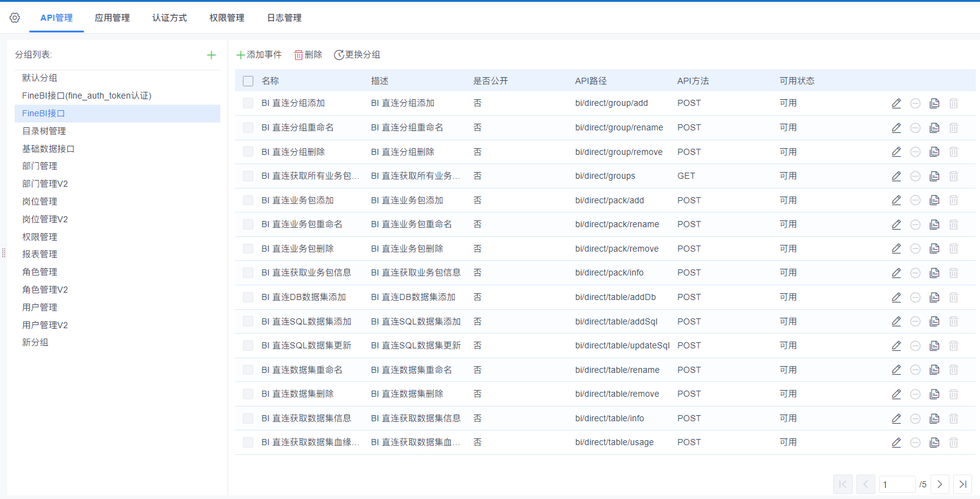Go to the previous page
Image resolution: width=980 pixels, height=499 pixels.
click(x=866, y=484)
